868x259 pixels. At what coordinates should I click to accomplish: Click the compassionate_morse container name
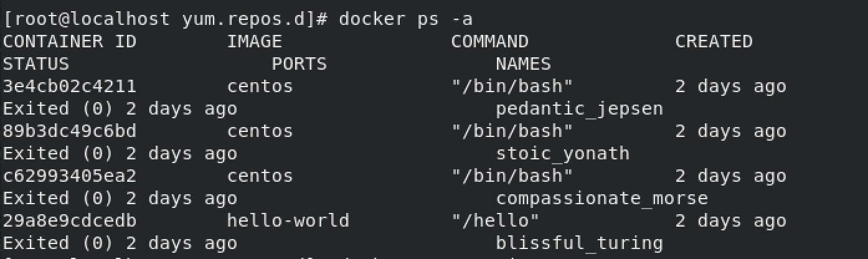click(x=601, y=198)
